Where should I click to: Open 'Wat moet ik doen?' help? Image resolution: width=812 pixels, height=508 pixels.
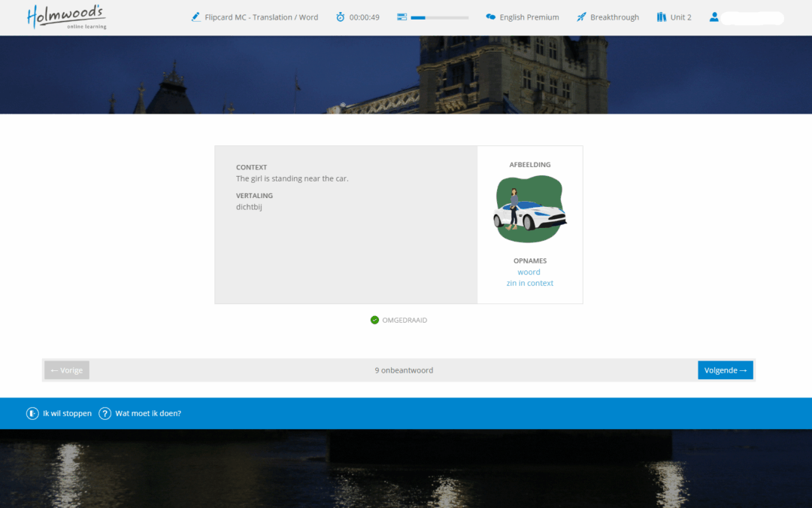click(x=148, y=413)
